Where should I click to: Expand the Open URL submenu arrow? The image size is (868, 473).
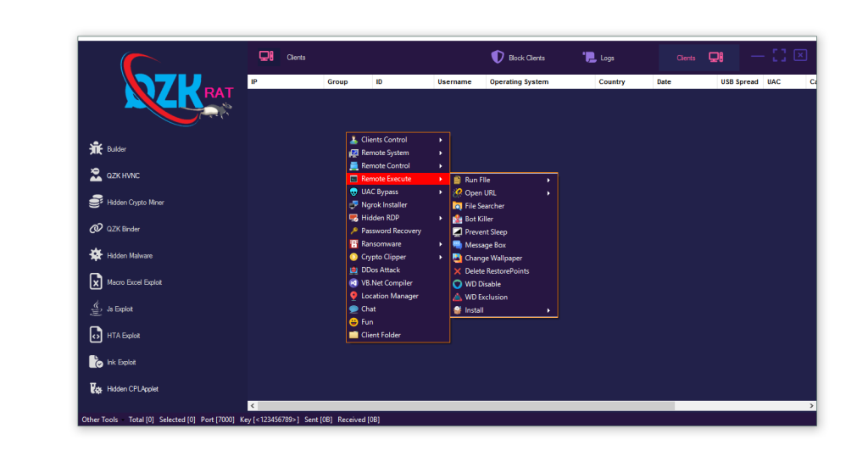click(x=548, y=192)
